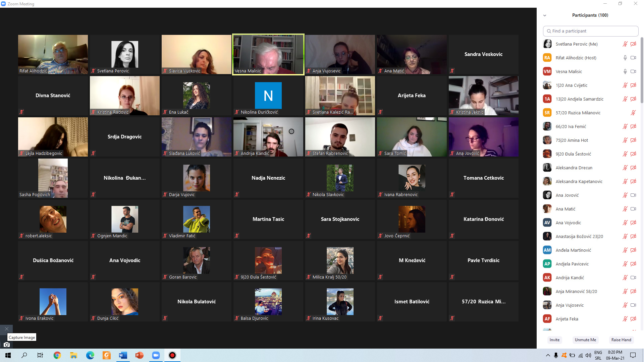Screen dimensions: 644x362
Task: Click Raise Hand button
Action: point(621,340)
